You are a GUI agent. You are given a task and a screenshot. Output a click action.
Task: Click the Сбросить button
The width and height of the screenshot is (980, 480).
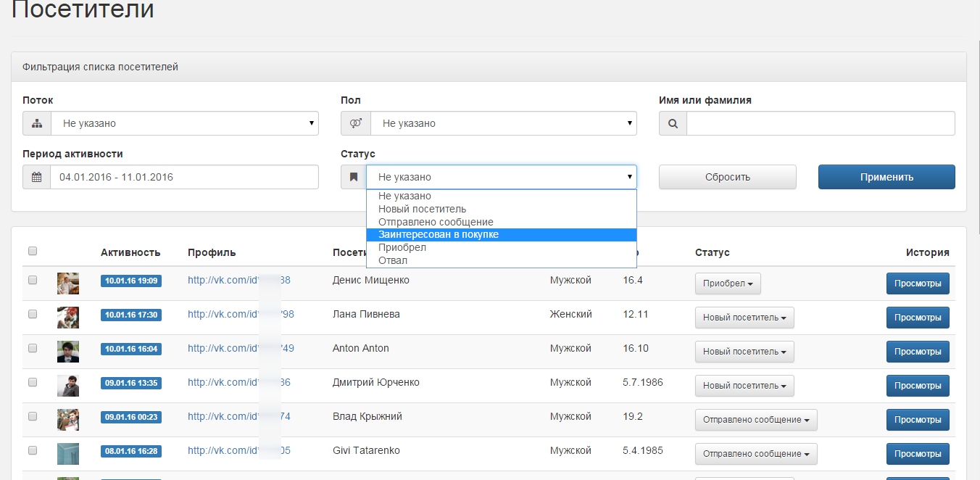(x=727, y=177)
